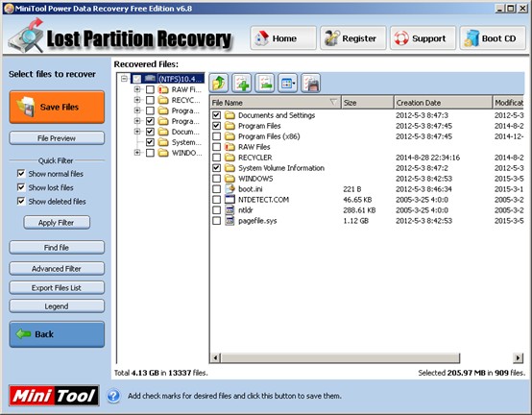Viewport: 532px width, 415px height.
Task: Open Advanced Filter
Action: 57,268
